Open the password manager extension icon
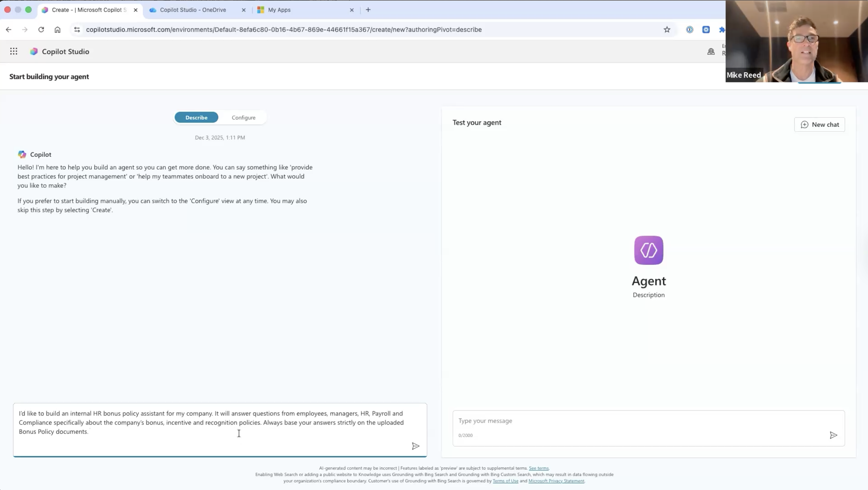This screenshot has width=868, height=490. click(x=689, y=30)
